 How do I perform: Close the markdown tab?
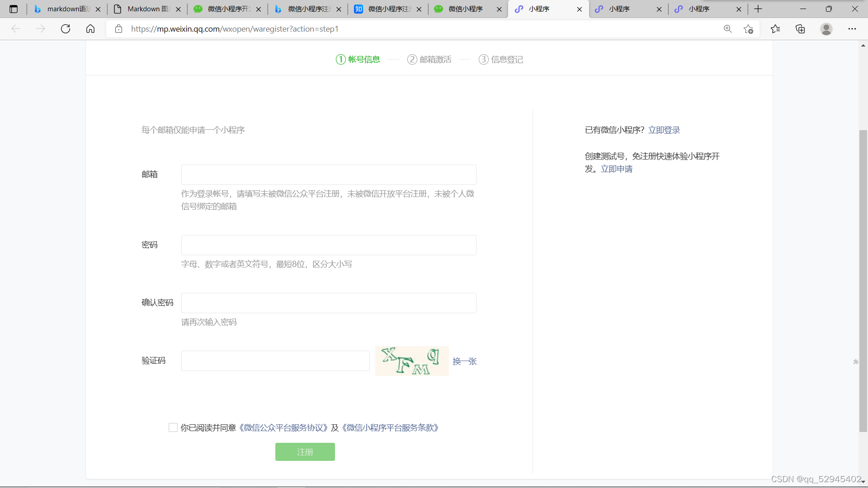click(x=98, y=9)
